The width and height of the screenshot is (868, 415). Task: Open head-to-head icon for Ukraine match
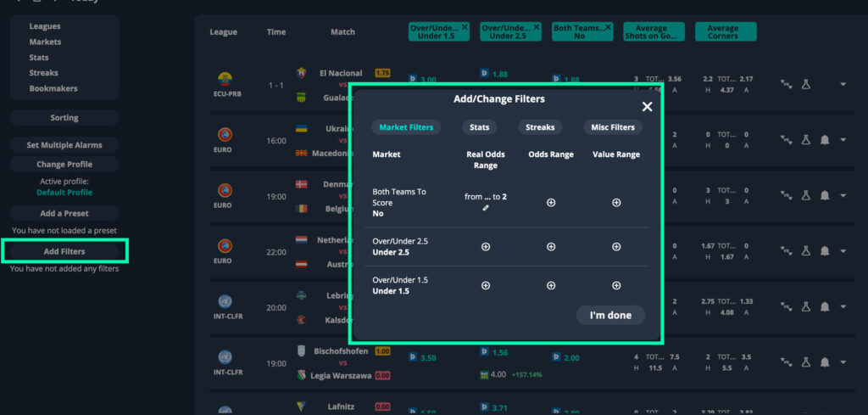pyautogui.click(x=786, y=140)
